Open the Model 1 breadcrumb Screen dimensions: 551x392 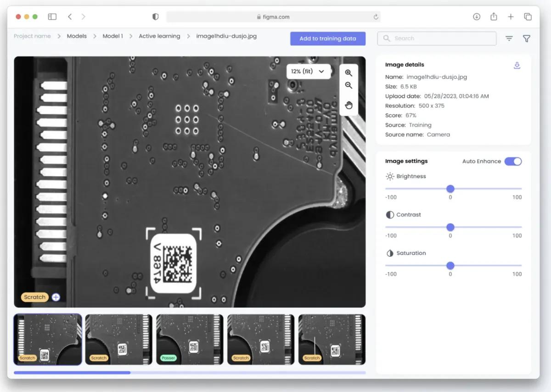click(x=112, y=36)
